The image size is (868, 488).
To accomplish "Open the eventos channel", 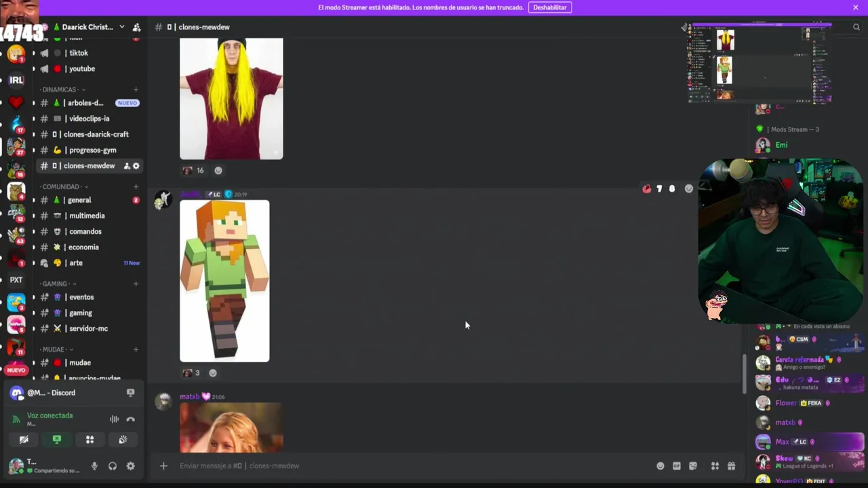I will (x=88, y=297).
